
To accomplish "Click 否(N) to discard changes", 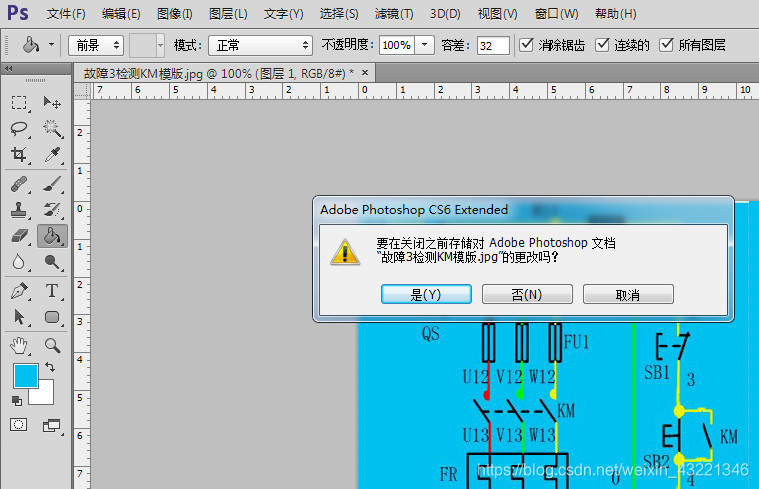I will point(527,294).
